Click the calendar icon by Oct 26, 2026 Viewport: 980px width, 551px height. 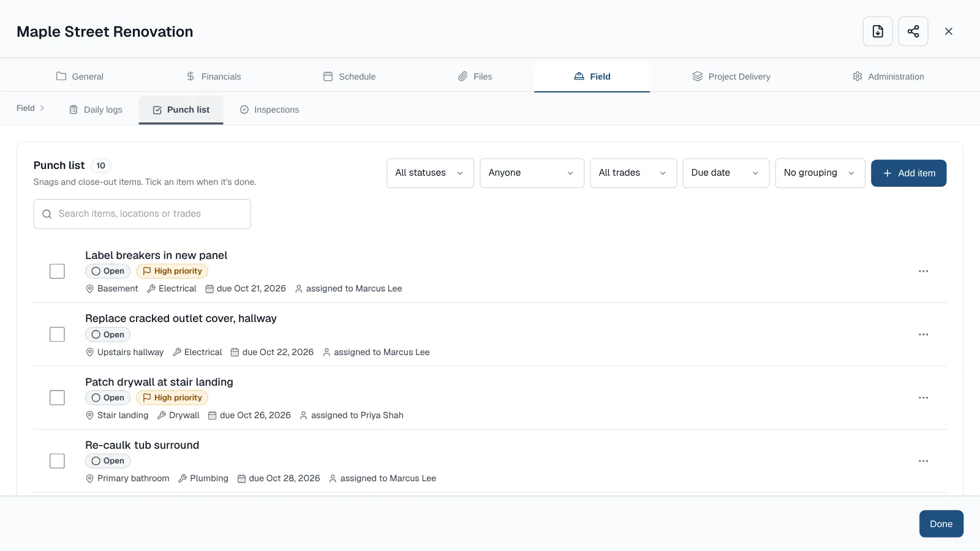coord(213,416)
